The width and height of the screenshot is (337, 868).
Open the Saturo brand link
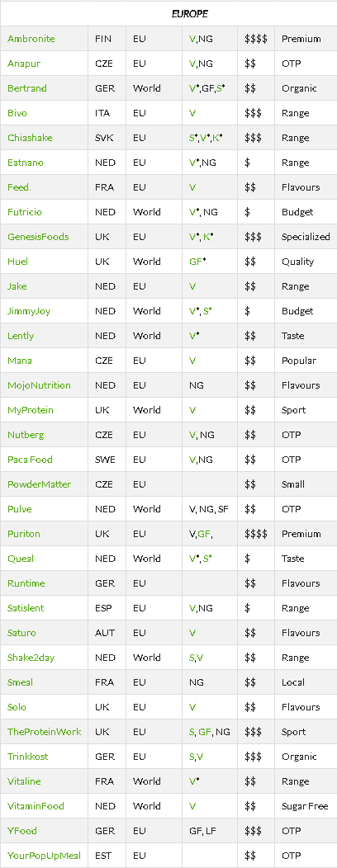tap(21, 633)
